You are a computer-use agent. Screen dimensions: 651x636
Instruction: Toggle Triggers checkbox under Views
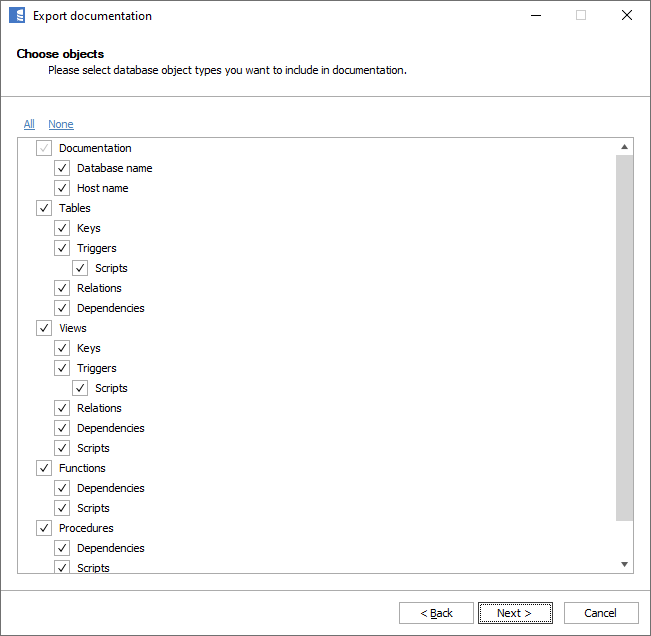pos(62,368)
